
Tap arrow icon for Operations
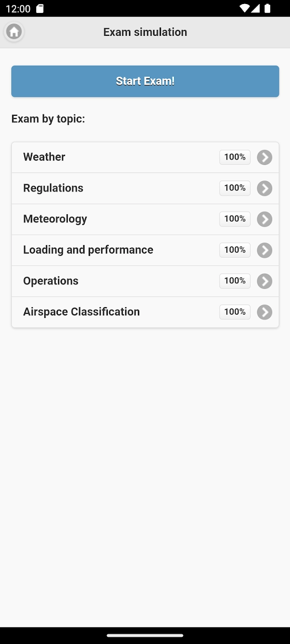264,281
